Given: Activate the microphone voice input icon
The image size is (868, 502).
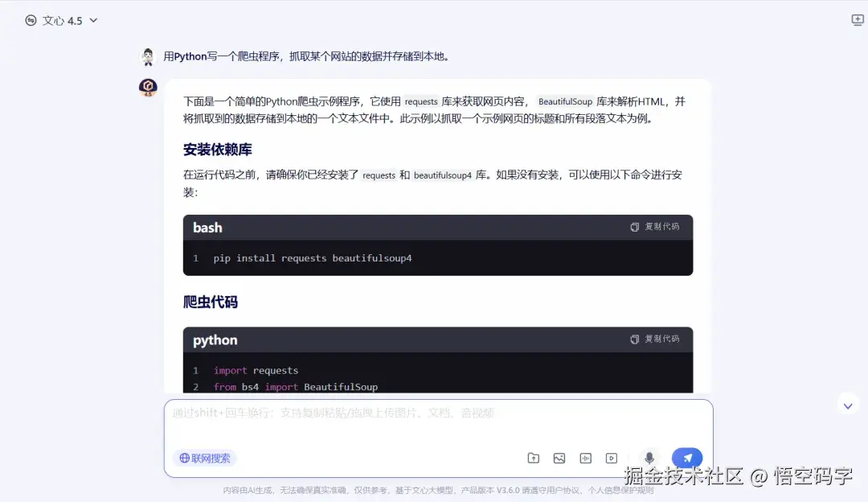Looking at the screenshot, I should (x=649, y=457).
